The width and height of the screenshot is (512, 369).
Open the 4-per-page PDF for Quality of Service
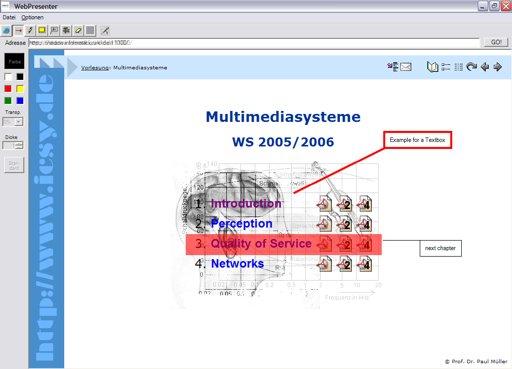(x=364, y=244)
